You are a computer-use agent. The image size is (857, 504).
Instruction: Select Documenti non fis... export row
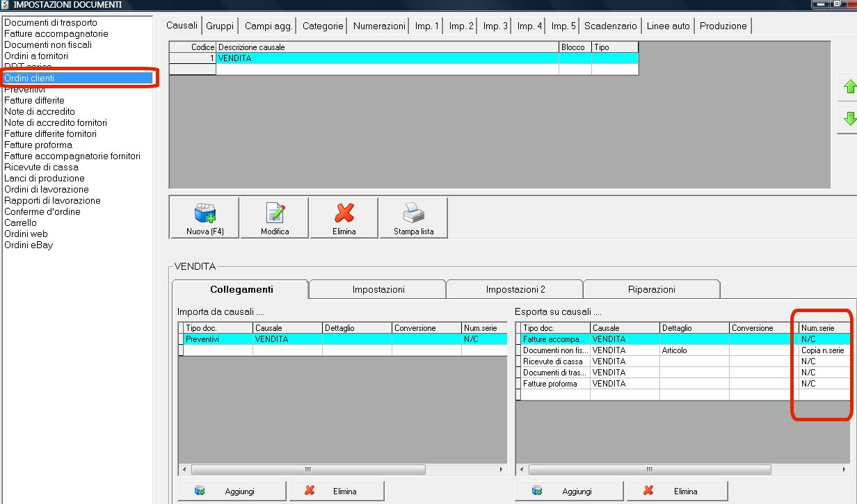pyautogui.click(x=683, y=350)
